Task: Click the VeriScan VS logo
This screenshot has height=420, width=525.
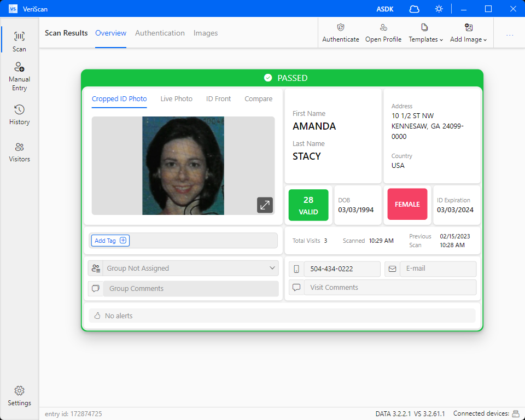Action: tap(13, 9)
